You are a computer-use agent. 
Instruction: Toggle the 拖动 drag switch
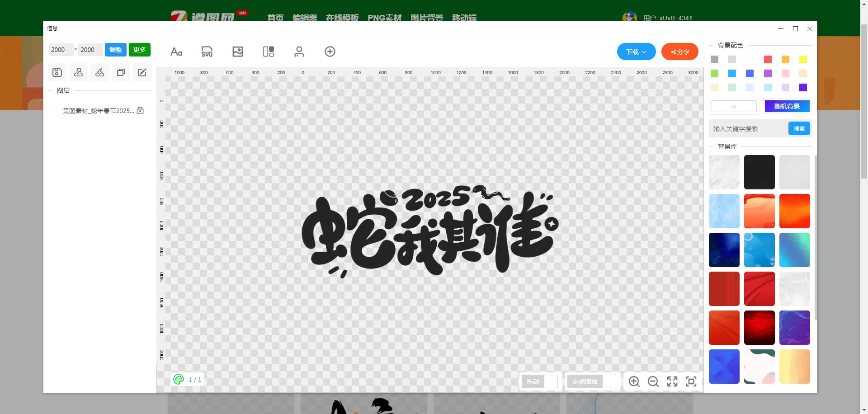click(x=550, y=381)
